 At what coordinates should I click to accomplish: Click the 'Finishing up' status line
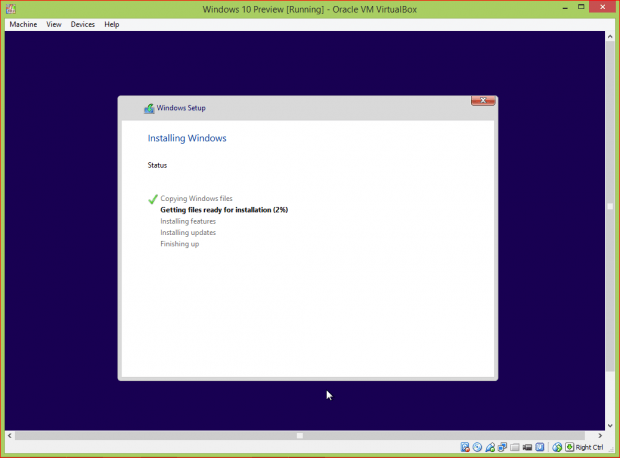(180, 244)
